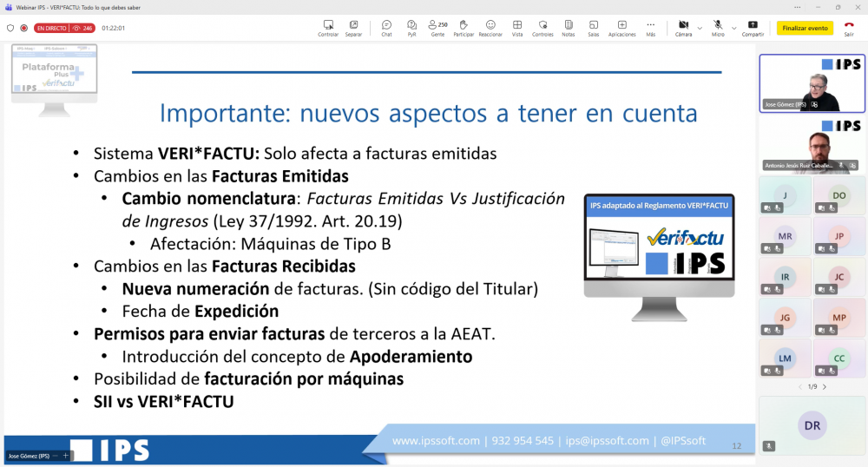Open the PyR questions panel
Image resolution: width=868 pixels, height=467 pixels.
411,27
